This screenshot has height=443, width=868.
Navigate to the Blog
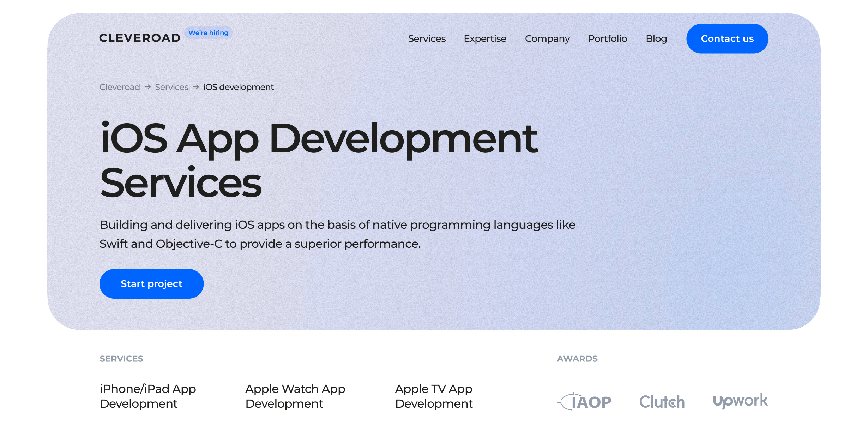click(x=656, y=39)
